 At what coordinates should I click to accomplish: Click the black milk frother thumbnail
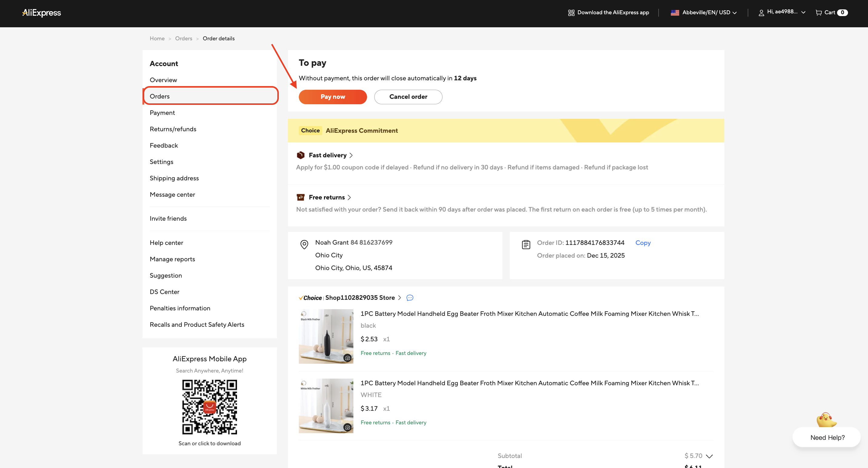pos(326,336)
